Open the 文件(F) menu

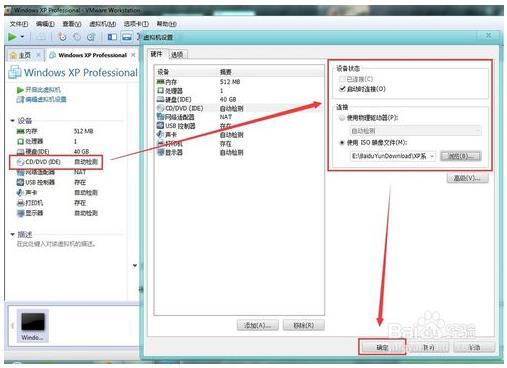(19, 24)
